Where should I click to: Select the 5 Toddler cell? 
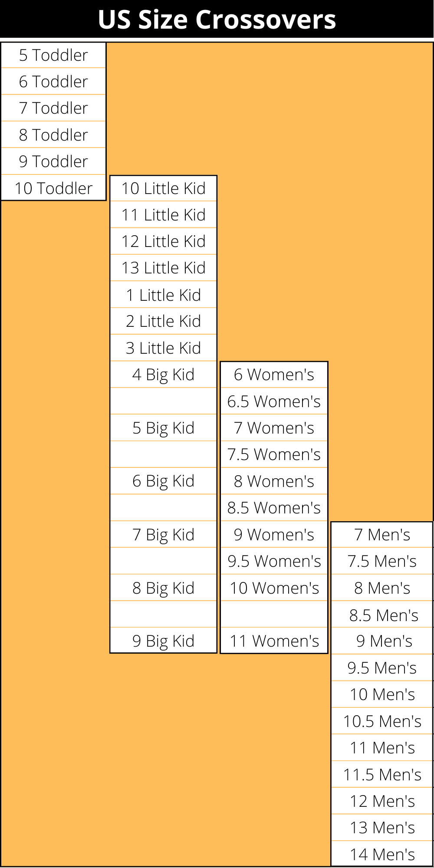53,55
